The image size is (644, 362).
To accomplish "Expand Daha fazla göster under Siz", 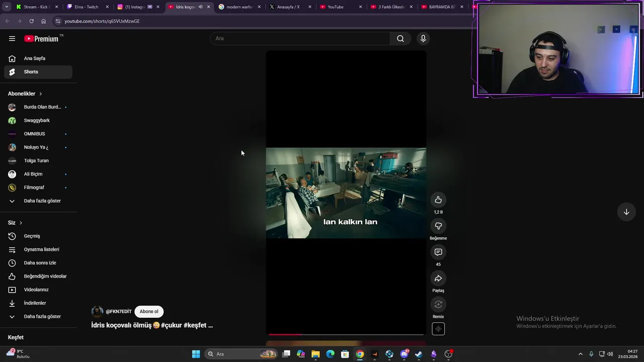I will coord(38,316).
